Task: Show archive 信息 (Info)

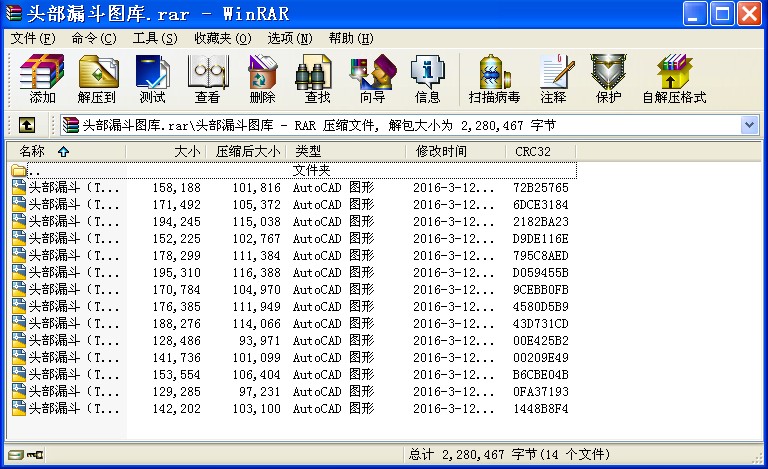Action: [x=428, y=78]
